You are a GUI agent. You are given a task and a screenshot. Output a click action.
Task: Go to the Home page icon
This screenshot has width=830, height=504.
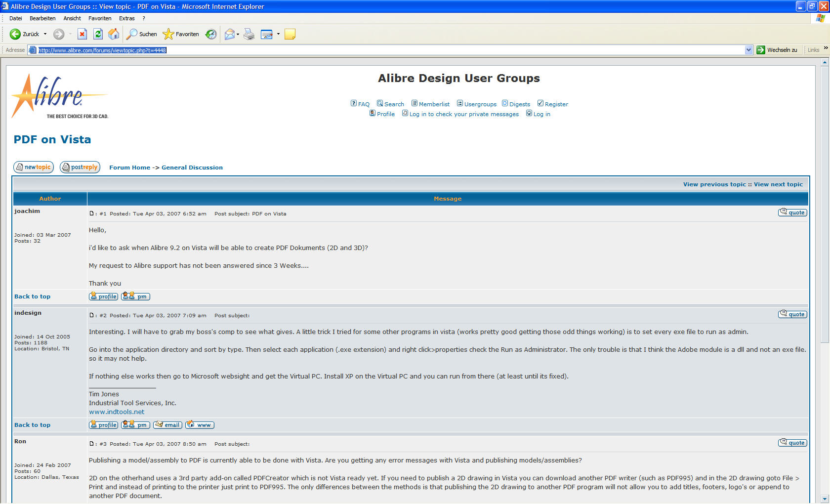pos(114,34)
